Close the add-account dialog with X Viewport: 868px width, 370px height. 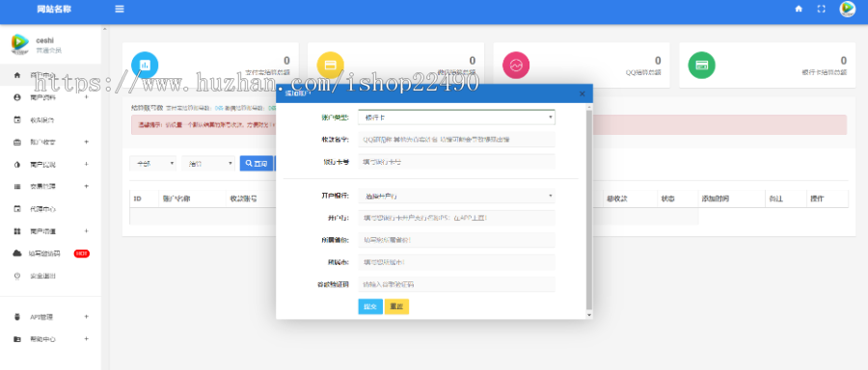[x=582, y=93]
